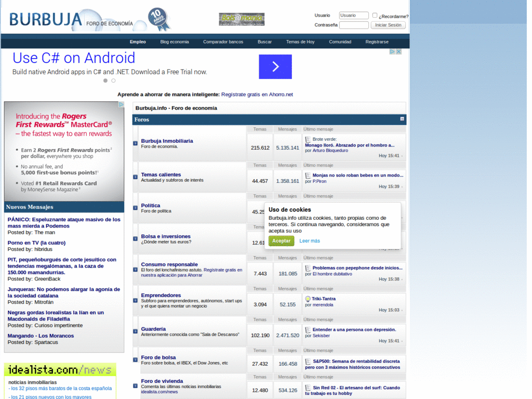
Task: Collapse the Foros section
Action: (402, 119)
